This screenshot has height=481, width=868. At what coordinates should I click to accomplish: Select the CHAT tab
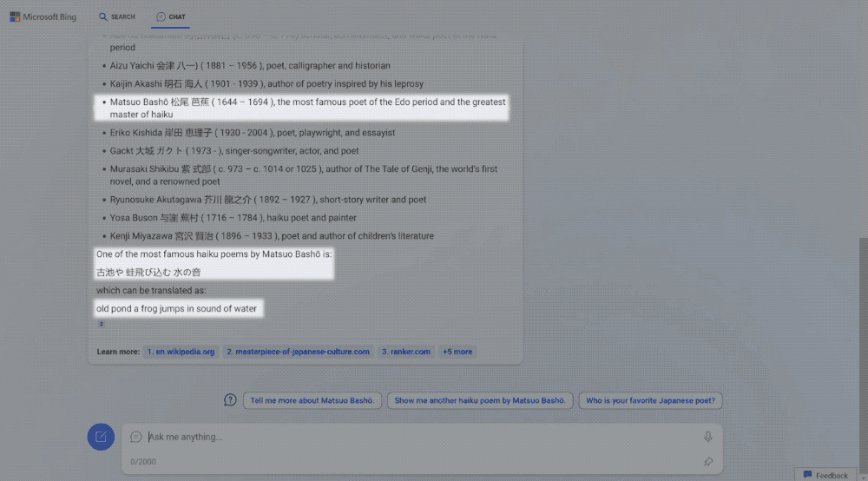pyautogui.click(x=170, y=16)
